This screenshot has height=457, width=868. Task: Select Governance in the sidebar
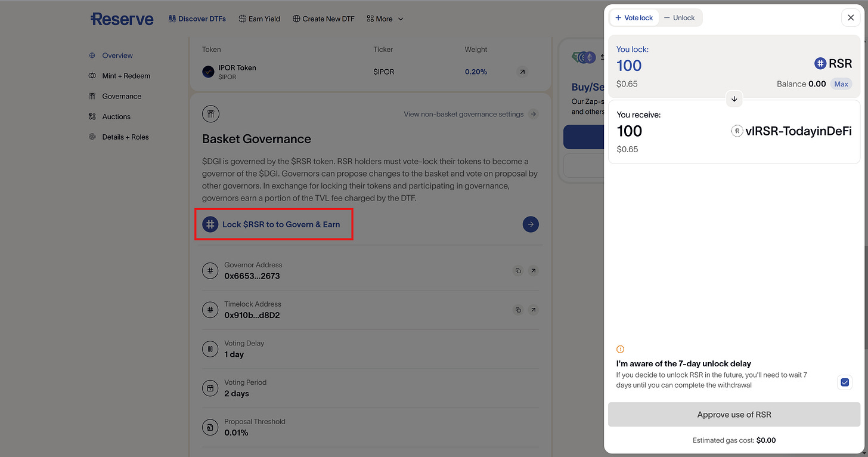click(x=115, y=96)
